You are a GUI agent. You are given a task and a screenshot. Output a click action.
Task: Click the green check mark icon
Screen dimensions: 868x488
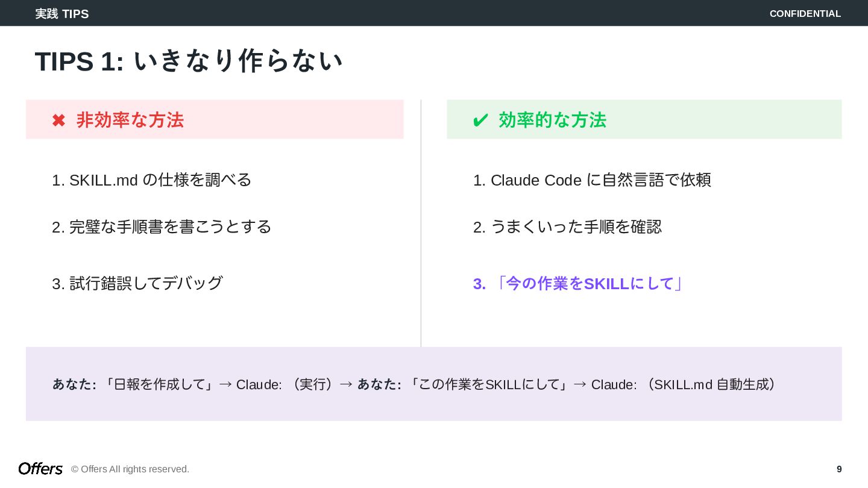480,121
